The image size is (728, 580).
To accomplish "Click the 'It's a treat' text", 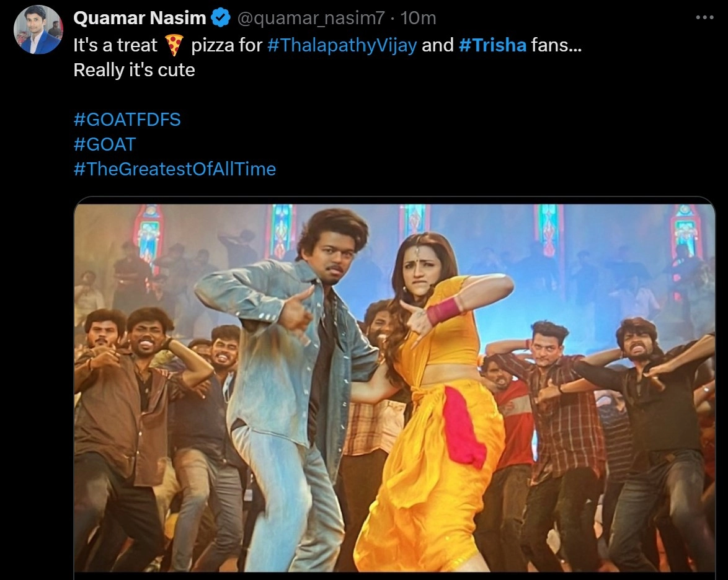I will (x=115, y=45).
